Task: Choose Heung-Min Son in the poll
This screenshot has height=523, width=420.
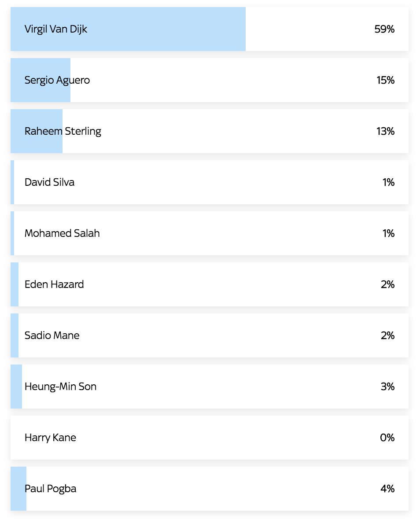Action: pyautogui.click(x=60, y=387)
